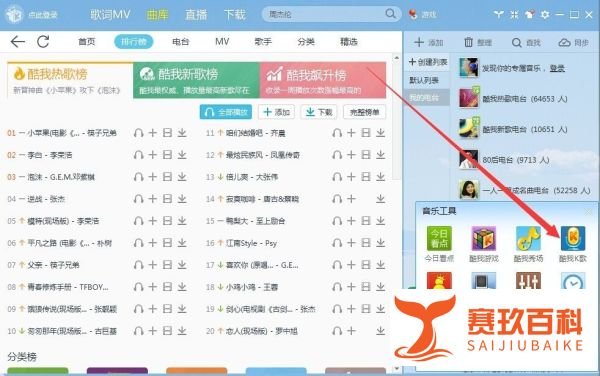The width and height of the screenshot is (600, 376).
Task: Open the 今日看点 tool icon
Action: point(439,239)
